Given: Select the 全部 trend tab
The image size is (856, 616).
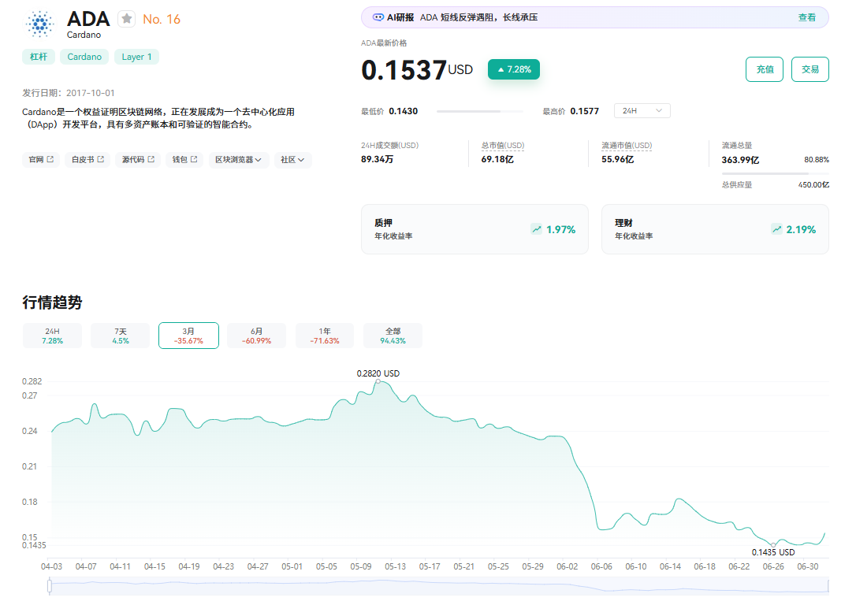Looking at the screenshot, I should point(393,336).
